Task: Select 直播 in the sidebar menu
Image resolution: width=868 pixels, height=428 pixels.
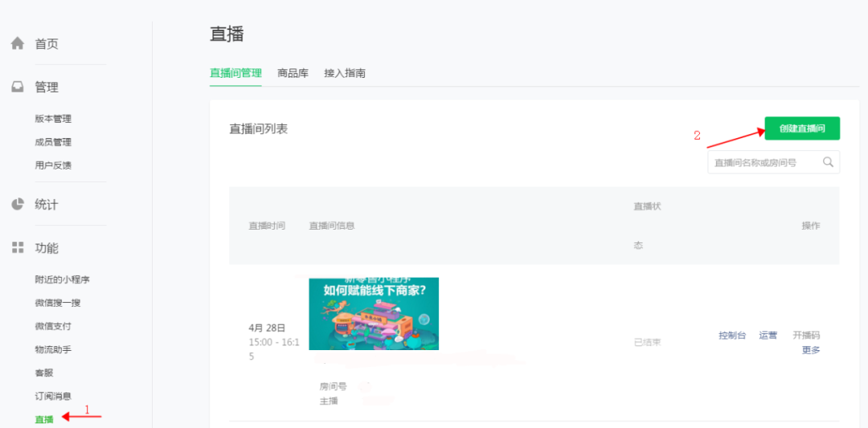Action: [43, 419]
